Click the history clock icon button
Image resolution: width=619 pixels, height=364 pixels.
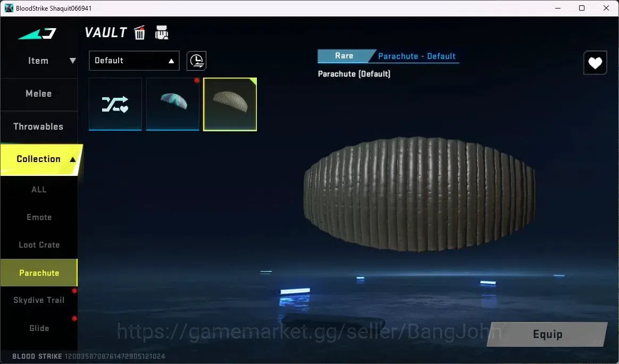point(197,61)
